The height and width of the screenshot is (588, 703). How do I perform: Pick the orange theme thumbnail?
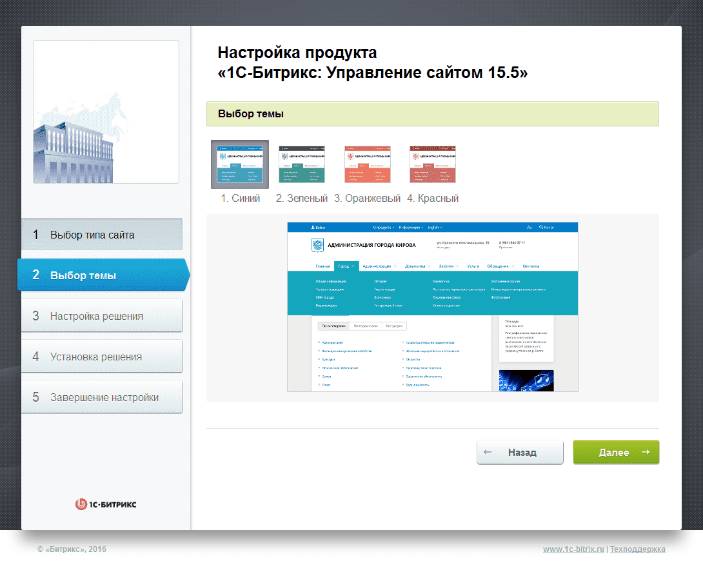367,164
